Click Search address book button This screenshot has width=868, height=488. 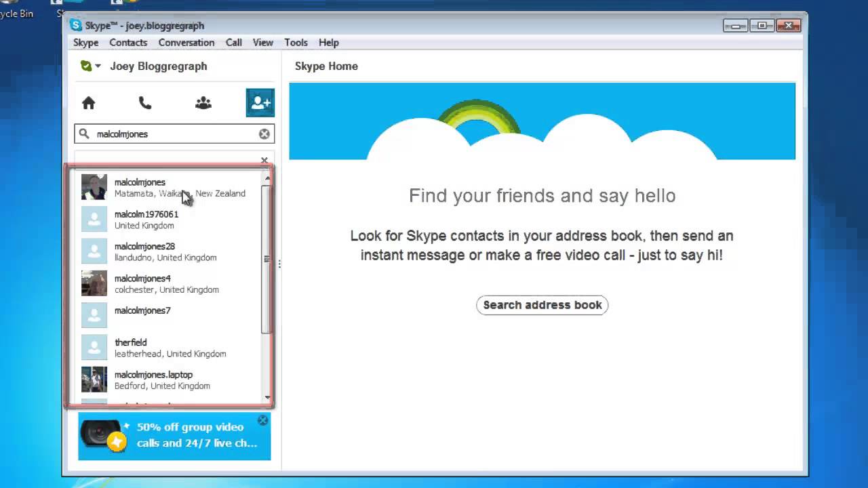[542, 305]
